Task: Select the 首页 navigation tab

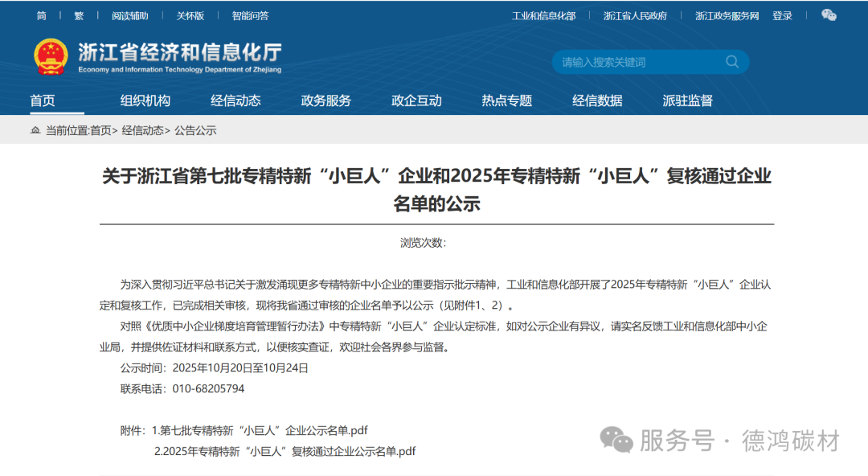Action: pyautogui.click(x=43, y=101)
